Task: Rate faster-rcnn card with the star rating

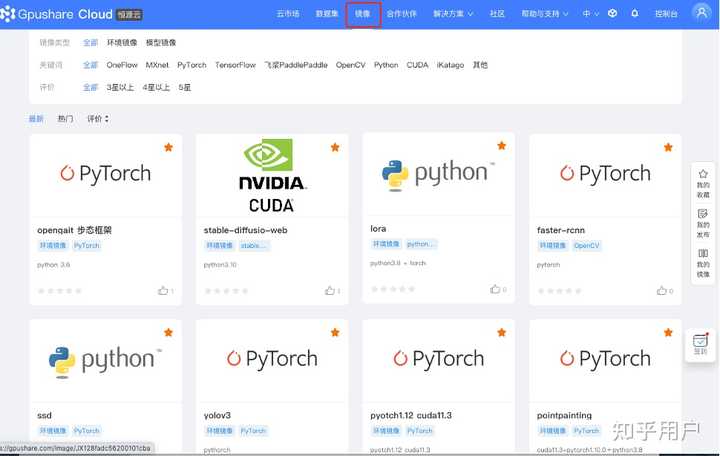Action: click(x=559, y=291)
